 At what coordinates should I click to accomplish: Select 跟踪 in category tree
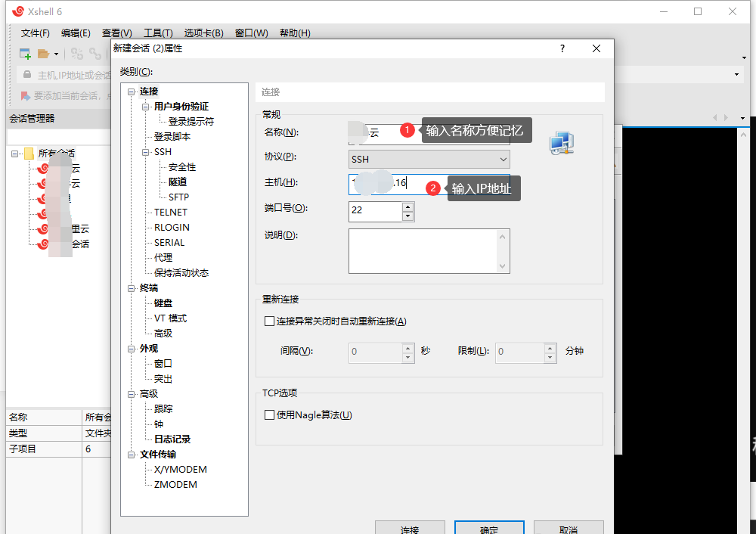coord(163,409)
